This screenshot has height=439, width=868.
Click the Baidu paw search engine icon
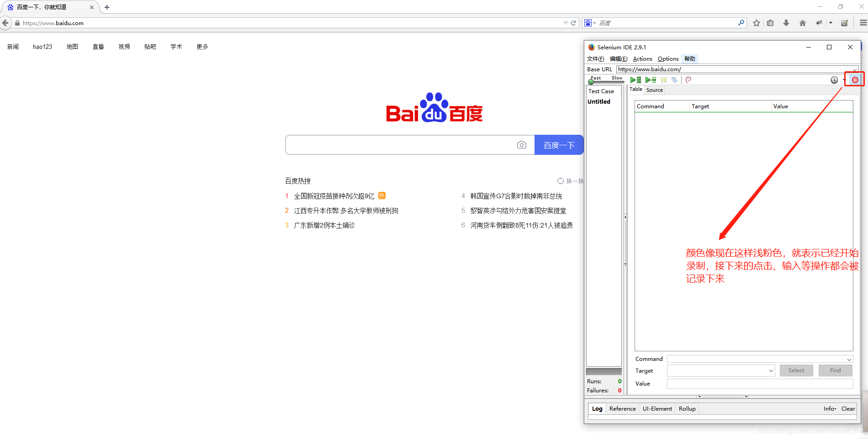click(588, 23)
